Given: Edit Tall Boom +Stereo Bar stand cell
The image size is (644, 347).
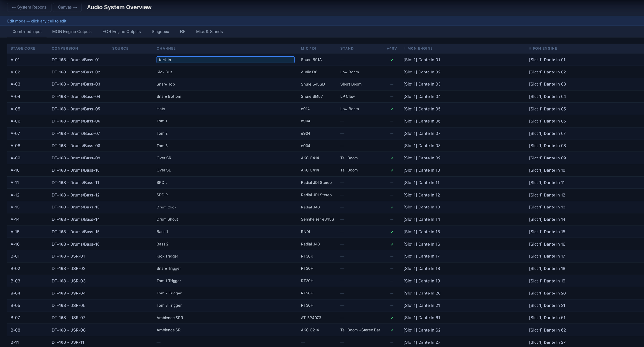Looking at the screenshot, I should coord(360,330).
